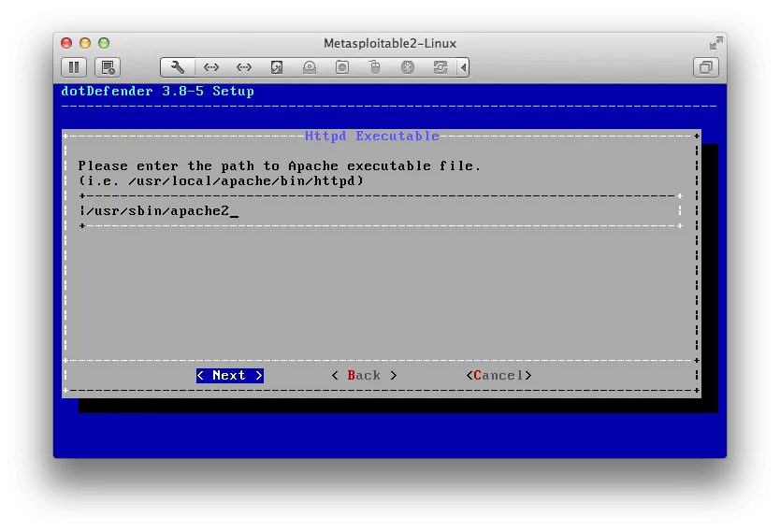The height and width of the screenshot is (532, 780).
Task: Click the camera device icon
Action: pos(342,67)
